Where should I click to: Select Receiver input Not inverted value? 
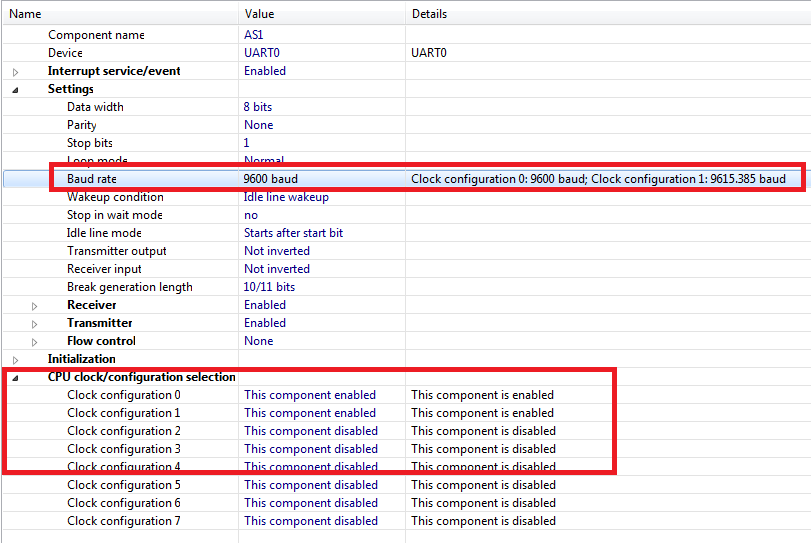(277, 269)
